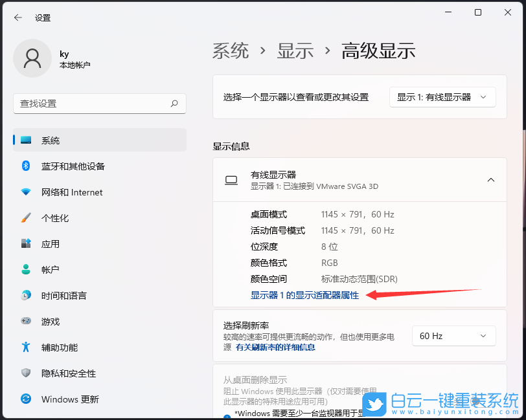Select the 蓝牙和其他设备 Bluetooth icon
The width and height of the screenshot is (526, 420).
click(26, 166)
